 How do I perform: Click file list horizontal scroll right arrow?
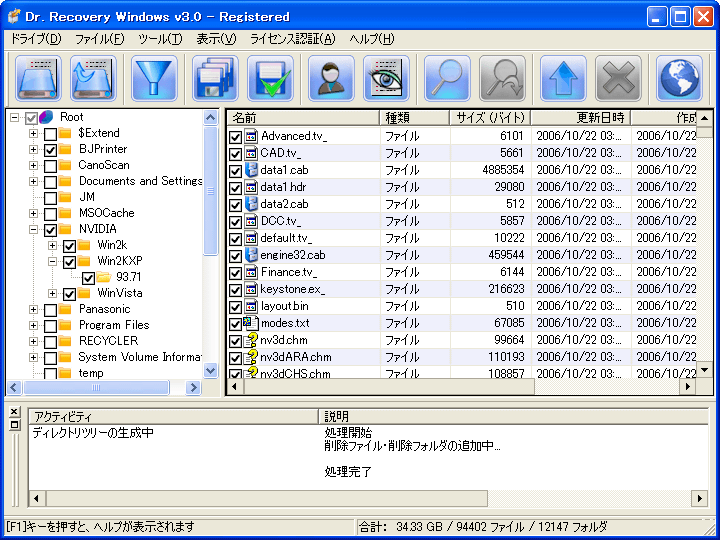pos(688,387)
